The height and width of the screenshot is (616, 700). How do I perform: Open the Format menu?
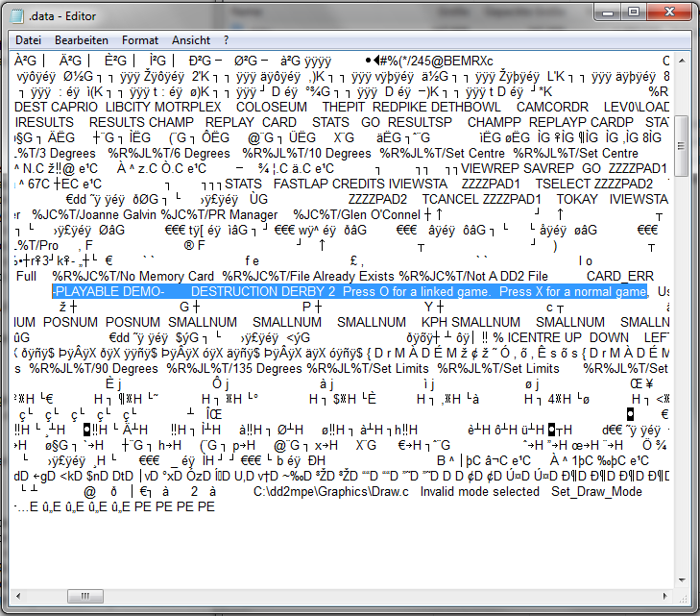pyautogui.click(x=140, y=40)
